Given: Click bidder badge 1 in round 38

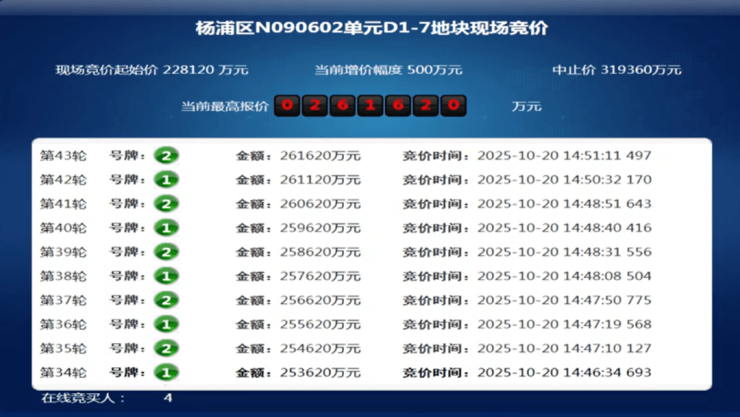Looking at the screenshot, I should (x=166, y=276).
